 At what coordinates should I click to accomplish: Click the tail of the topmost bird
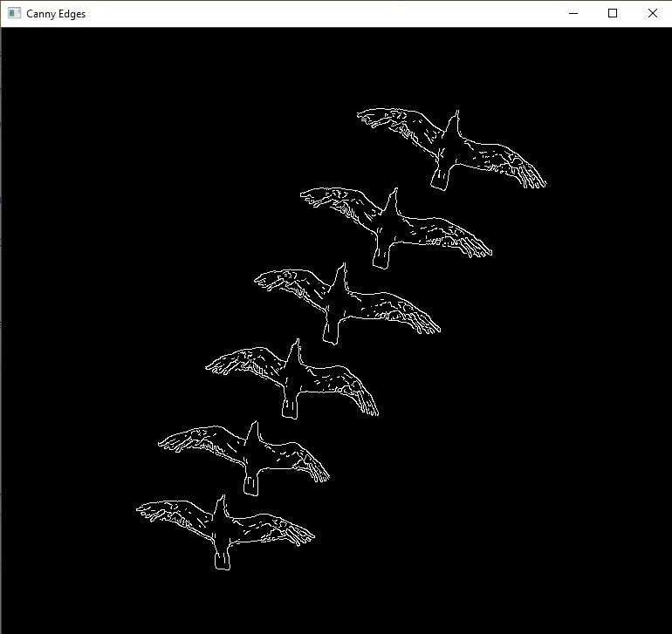[440, 181]
